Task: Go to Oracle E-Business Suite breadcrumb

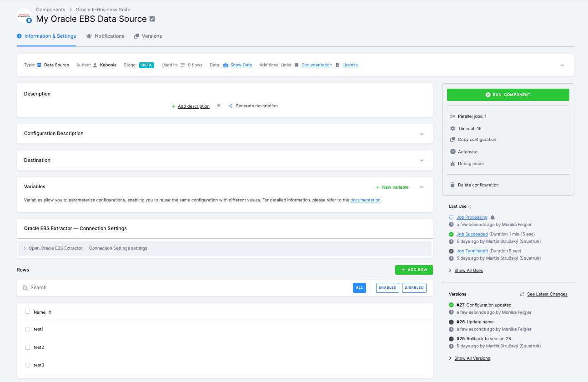Action: (x=103, y=10)
